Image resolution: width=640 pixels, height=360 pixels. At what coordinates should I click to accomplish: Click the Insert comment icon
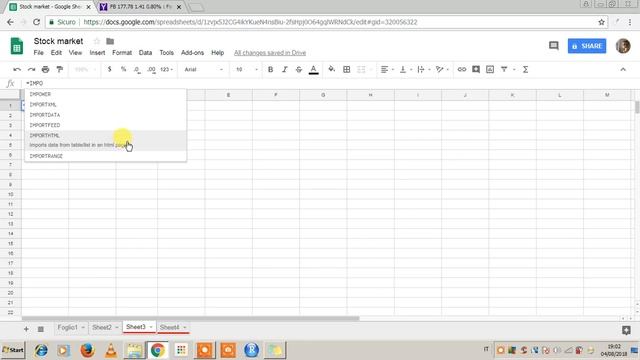(x=476, y=69)
